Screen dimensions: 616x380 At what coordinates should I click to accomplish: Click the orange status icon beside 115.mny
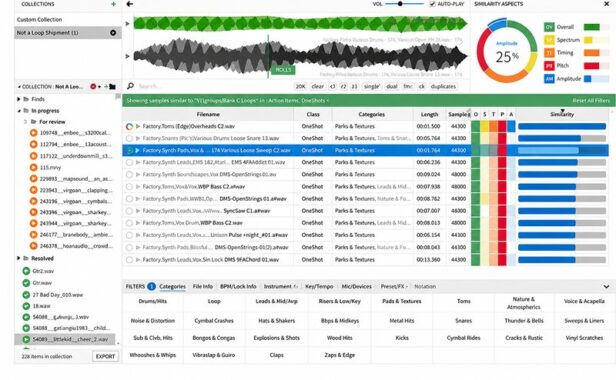(x=34, y=167)
